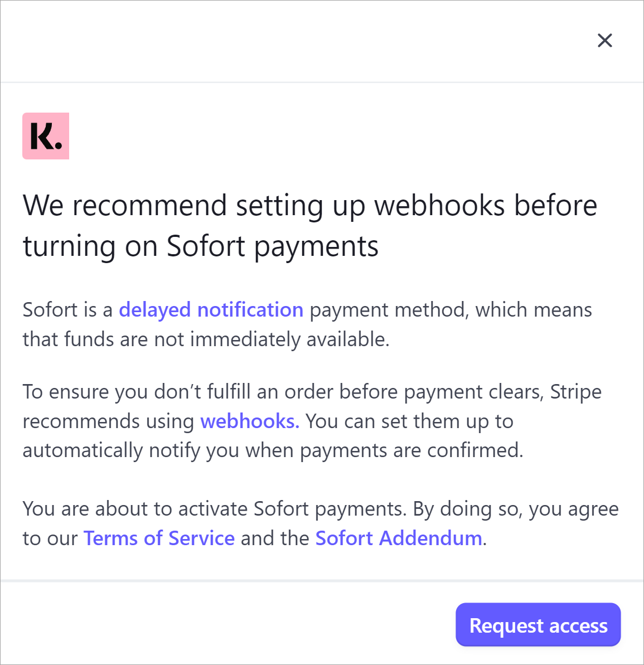Click the words 'recommends using' before the webhooks link

coord(108,421)
